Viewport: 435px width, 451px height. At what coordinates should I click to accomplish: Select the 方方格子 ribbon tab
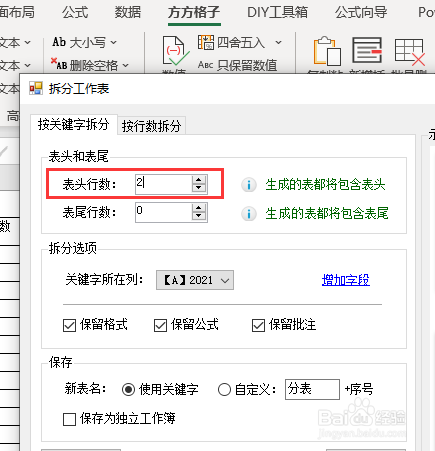point(194,13)
